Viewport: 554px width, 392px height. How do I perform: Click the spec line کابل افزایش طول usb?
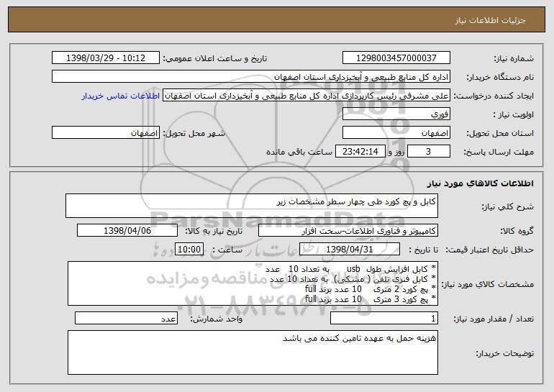pos(352,269)
